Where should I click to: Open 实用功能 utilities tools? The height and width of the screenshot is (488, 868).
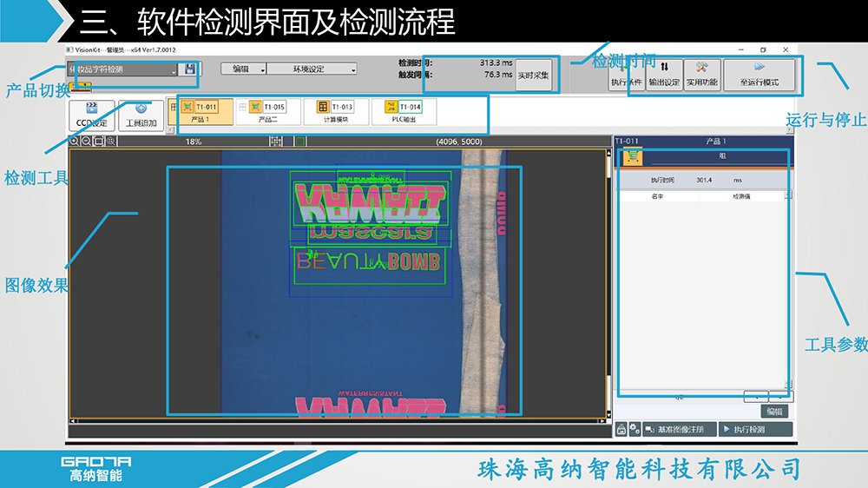(x=701, y=75)
